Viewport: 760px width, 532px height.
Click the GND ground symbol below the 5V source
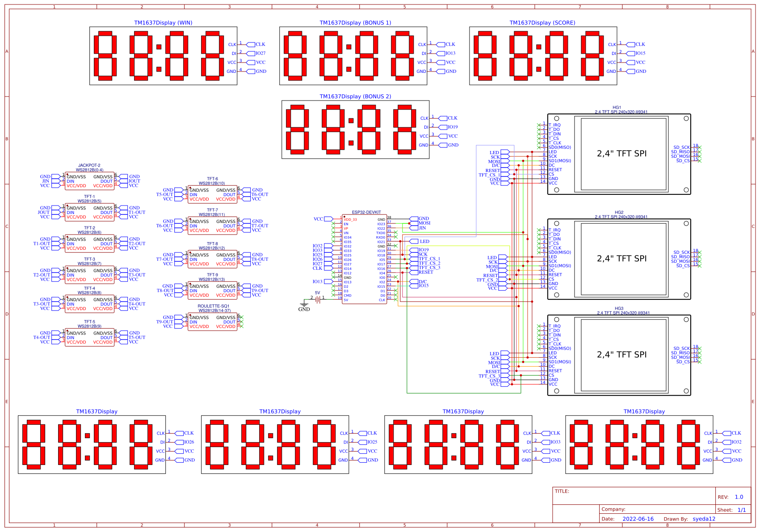click(304, 305)
